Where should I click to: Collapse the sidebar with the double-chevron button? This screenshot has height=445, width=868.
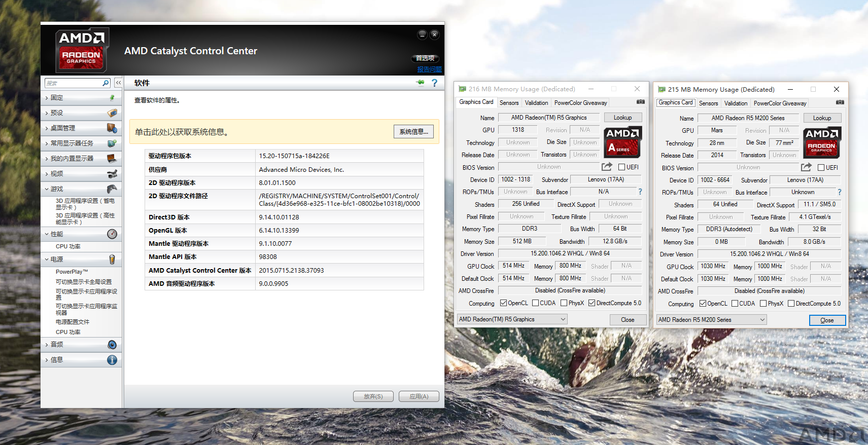(118, 83)
